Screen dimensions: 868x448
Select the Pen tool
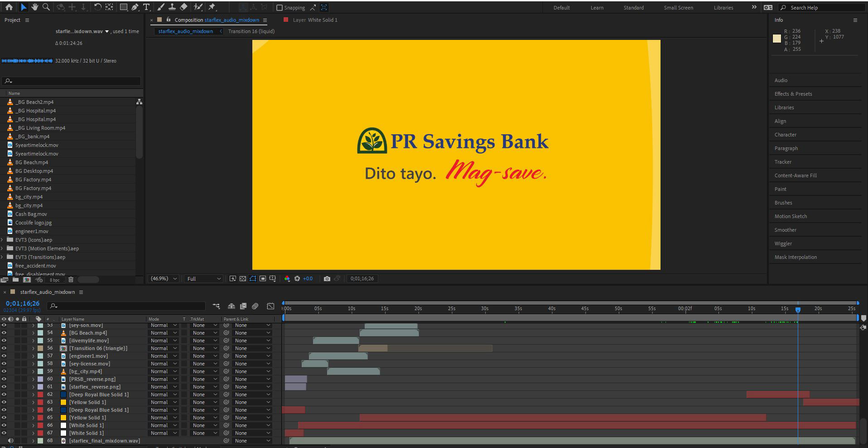point(135,7)
